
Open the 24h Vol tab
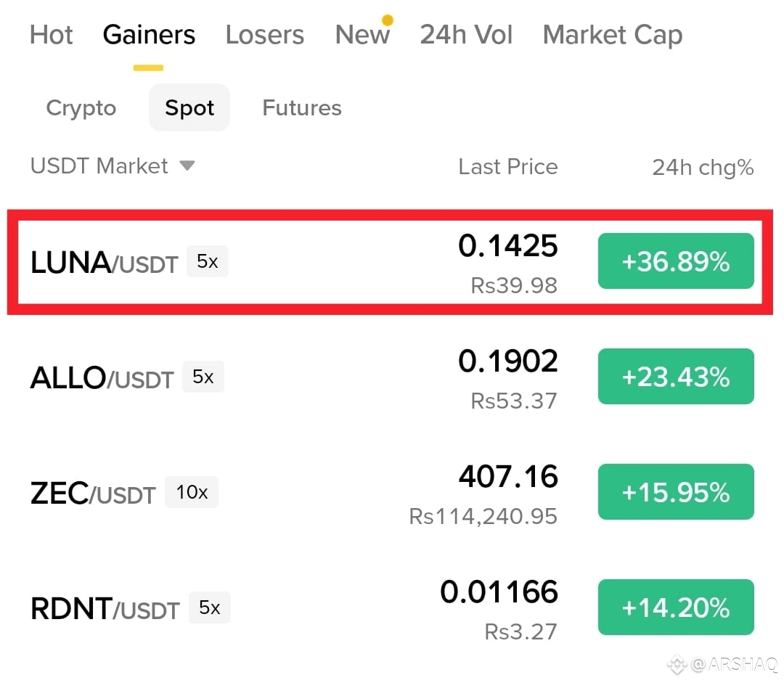pos(466,35)
